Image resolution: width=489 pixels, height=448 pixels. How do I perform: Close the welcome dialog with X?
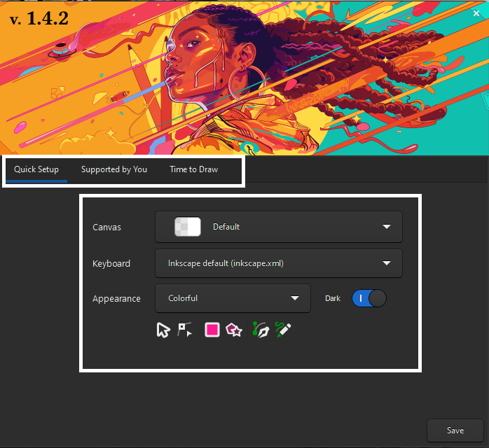[x=476, y=13]
